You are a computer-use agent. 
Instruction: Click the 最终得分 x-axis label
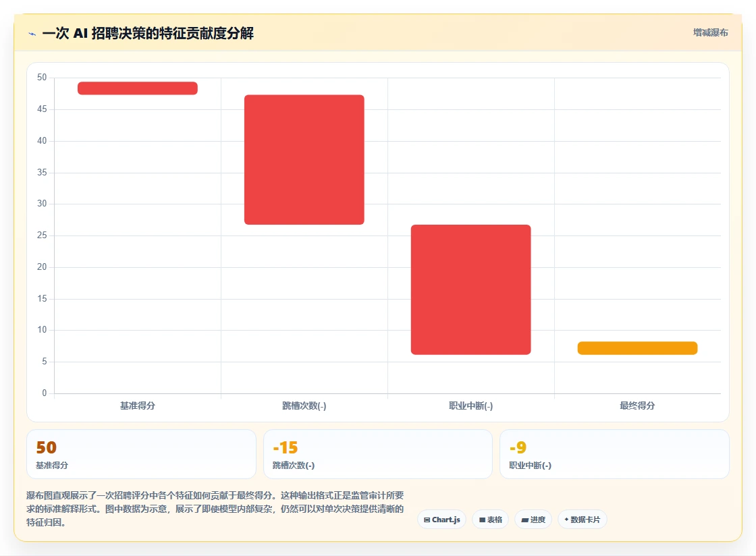tap(637, 406)
